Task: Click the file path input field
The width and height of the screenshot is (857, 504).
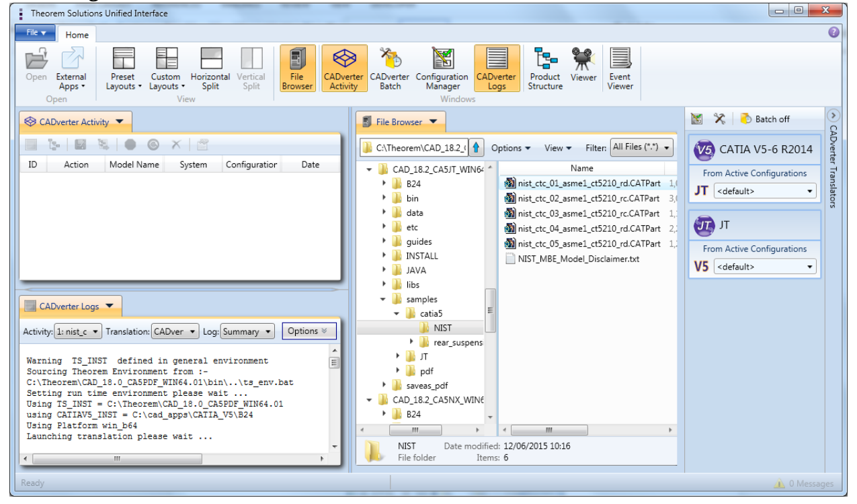Action: point(421,147)
